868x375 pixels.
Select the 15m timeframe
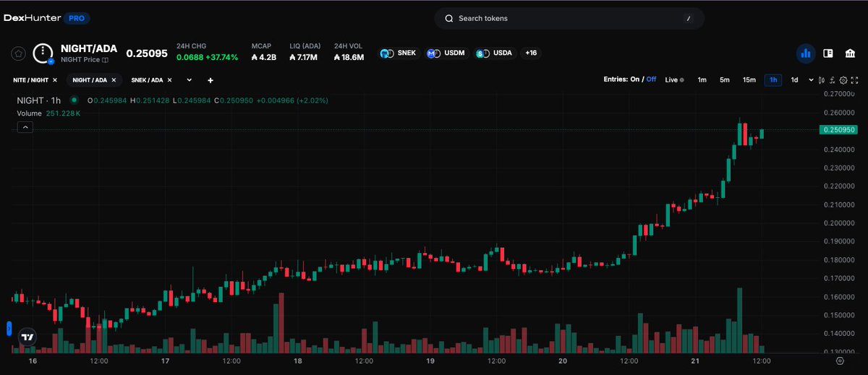[749, 80]
